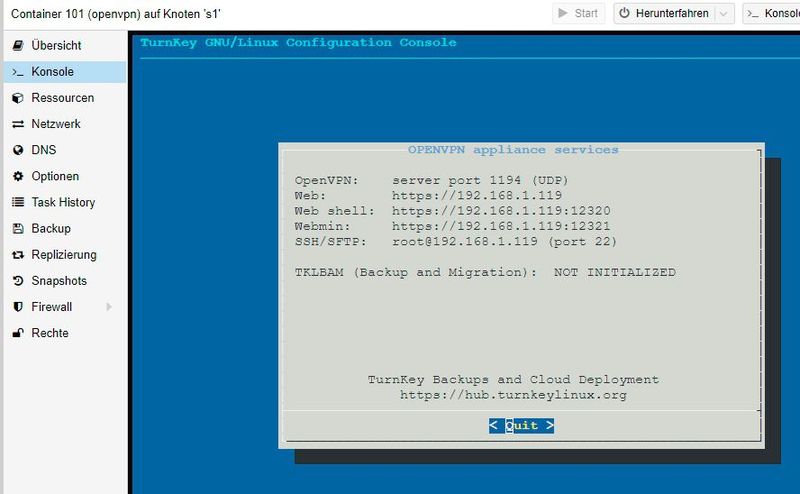The height and width of the screenshot is (494, 800).
Task: Click https://hub.turnkeylinux.org text
Action: click(513, 395)
